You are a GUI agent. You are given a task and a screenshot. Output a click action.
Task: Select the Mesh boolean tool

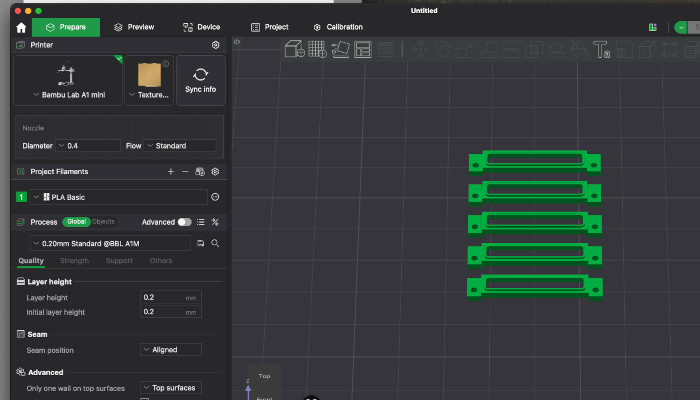click(533, 50)
